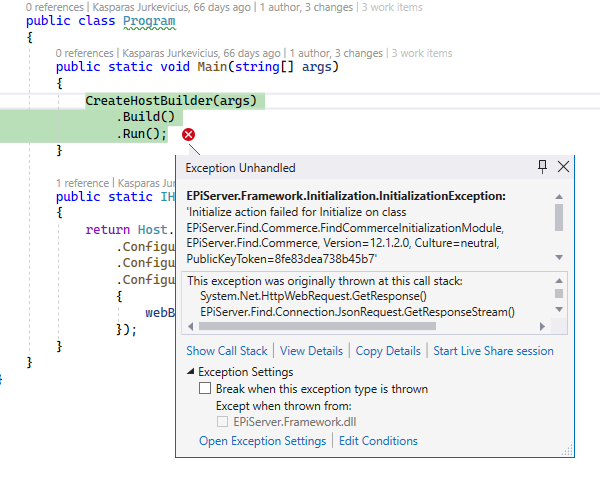Click Copy Details in exception popup

(388, 351)
